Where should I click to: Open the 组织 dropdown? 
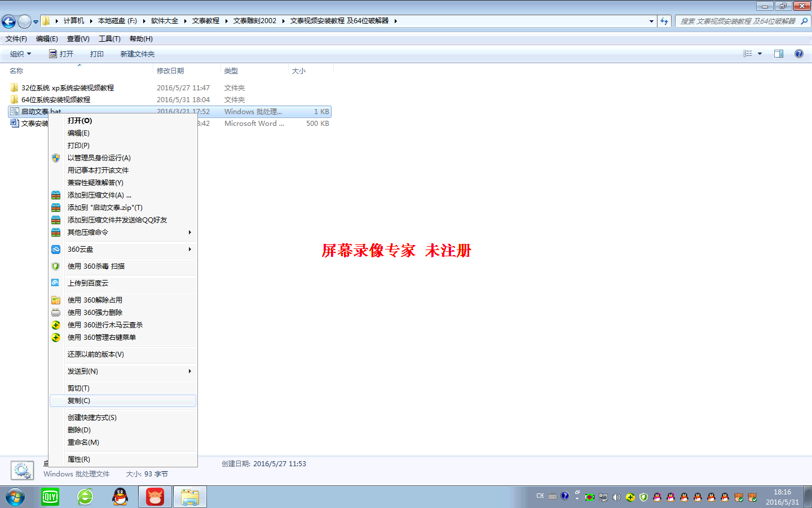pyautogui.click(x=20, y=54)
